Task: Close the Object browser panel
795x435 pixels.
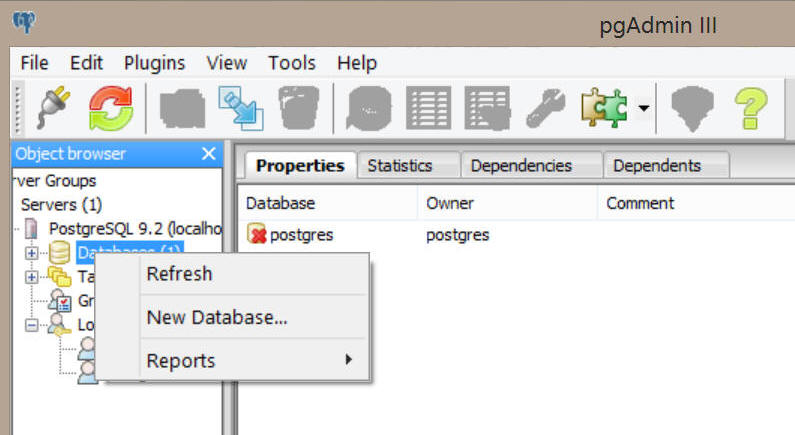Action: 209,154
